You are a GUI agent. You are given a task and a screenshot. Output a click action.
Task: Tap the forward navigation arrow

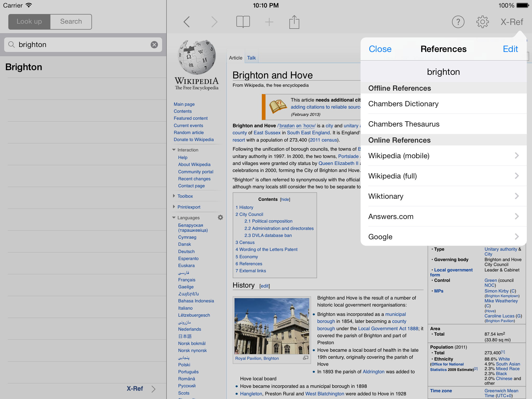(214, 22)
